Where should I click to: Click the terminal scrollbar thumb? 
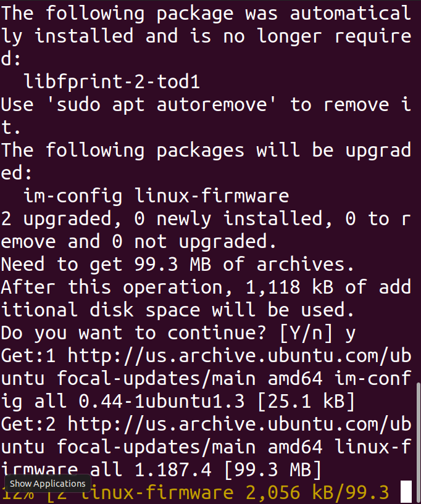coord(419,440)
